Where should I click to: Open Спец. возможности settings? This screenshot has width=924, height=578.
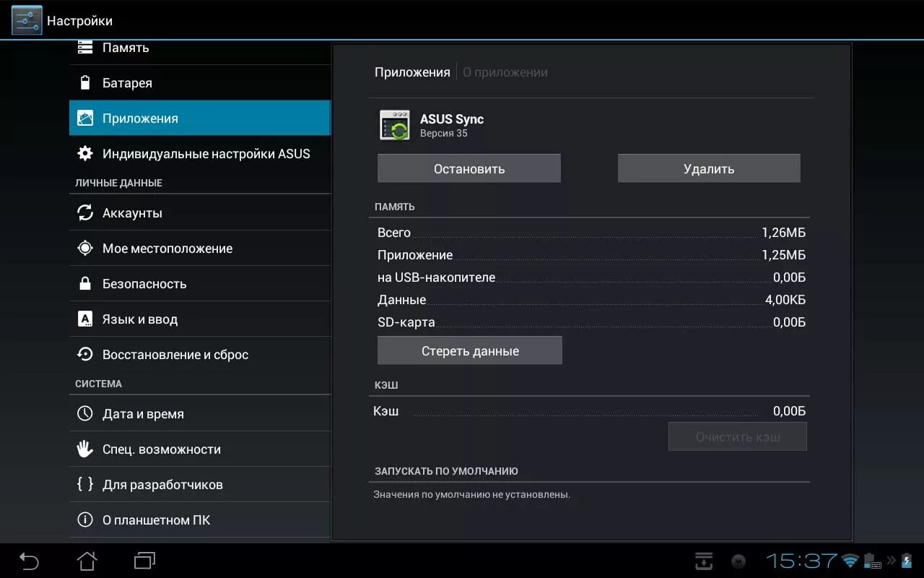(200, 449)
